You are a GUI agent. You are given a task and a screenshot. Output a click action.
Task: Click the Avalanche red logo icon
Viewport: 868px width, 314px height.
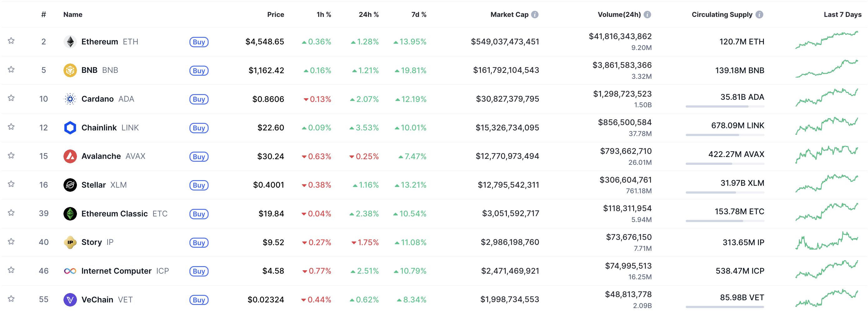coord(70,156)
